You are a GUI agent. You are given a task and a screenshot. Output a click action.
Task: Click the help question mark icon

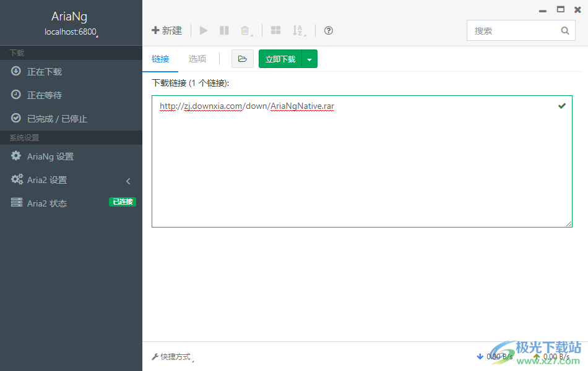(329, 30)
